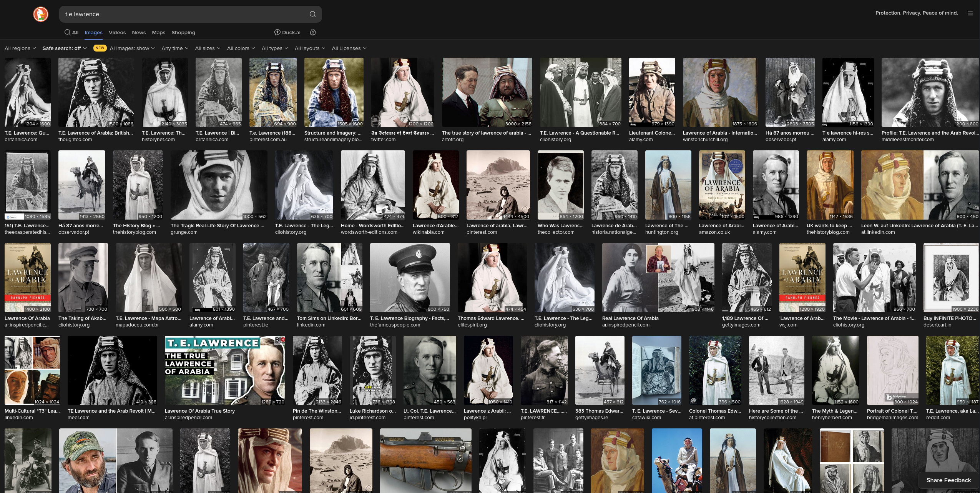Click the DuckDuckGo logo icon
The width and height of the screenshot is (980, 493).
coord(41,14)
